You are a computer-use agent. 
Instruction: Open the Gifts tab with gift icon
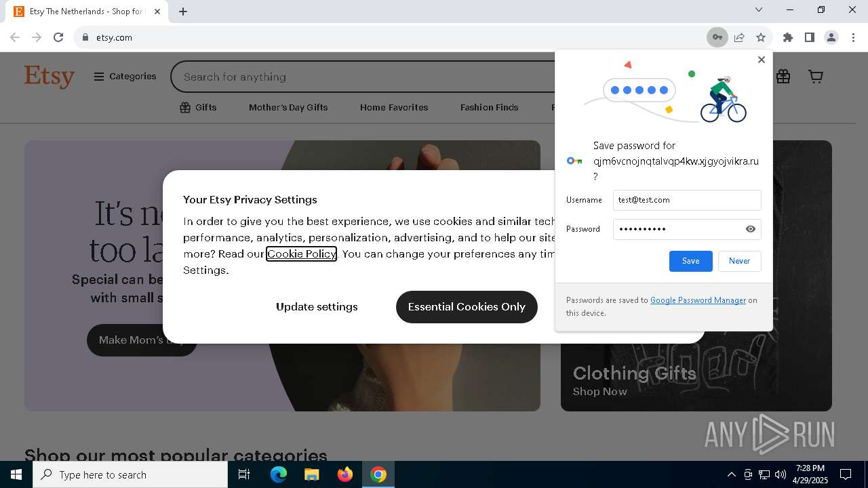[198, 107]
